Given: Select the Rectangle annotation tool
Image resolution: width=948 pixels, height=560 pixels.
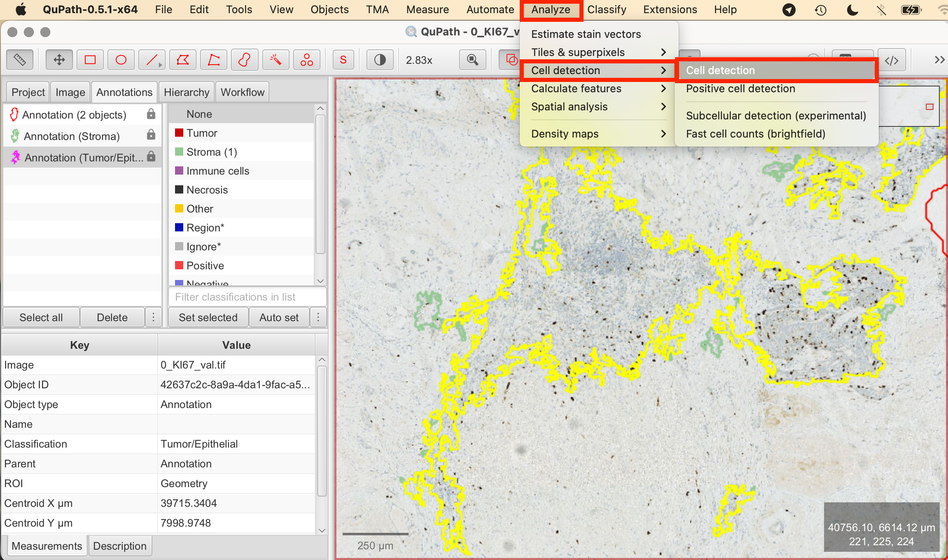Looking at the screenshot, I should point(90,60).
